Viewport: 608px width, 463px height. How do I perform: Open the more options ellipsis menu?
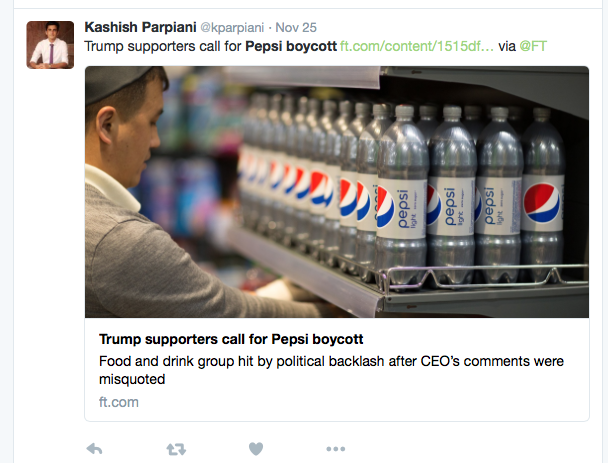click(336, 449)
